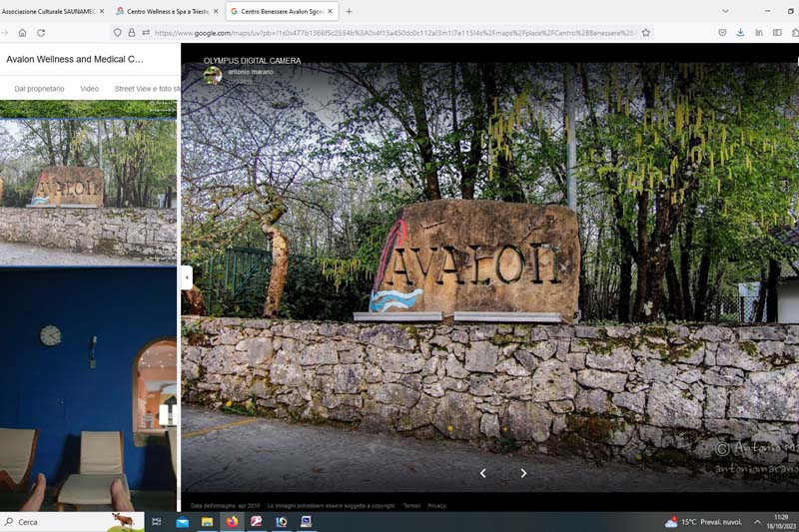Open Windows Task View
The image size is (799, 532).
point(157,522)
